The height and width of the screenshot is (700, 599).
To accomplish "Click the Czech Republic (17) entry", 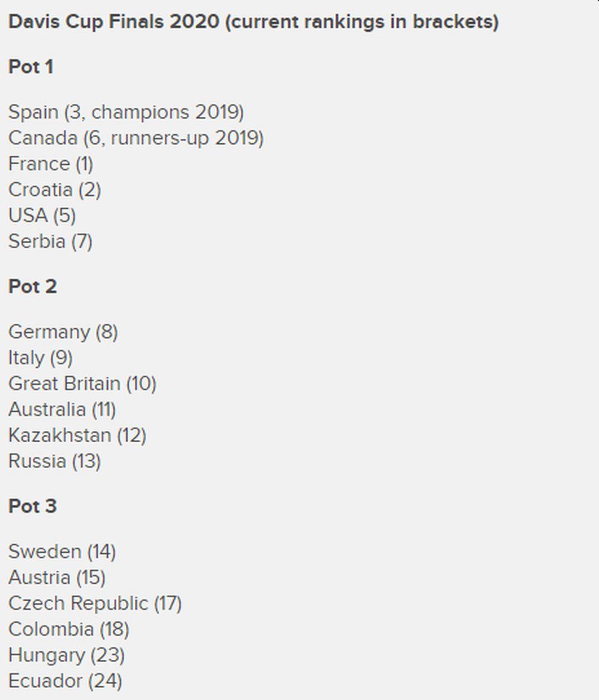I will tap(95, 602).
